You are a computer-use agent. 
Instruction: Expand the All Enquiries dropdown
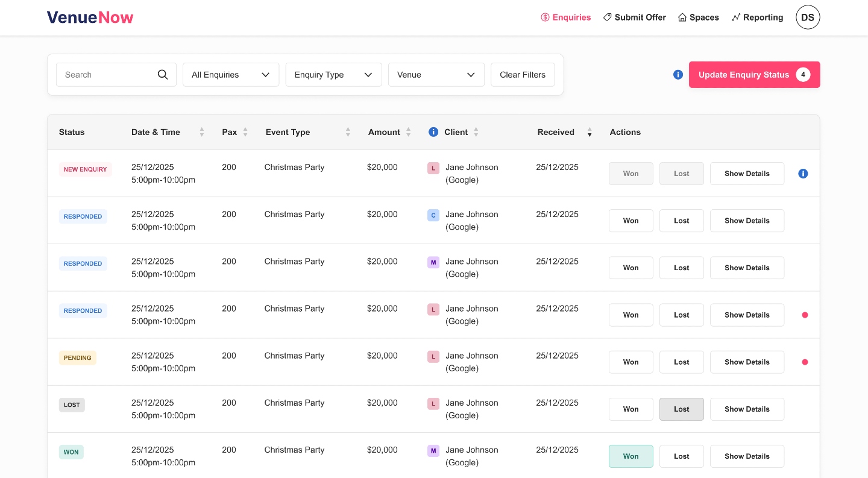[x=231, y=75]
